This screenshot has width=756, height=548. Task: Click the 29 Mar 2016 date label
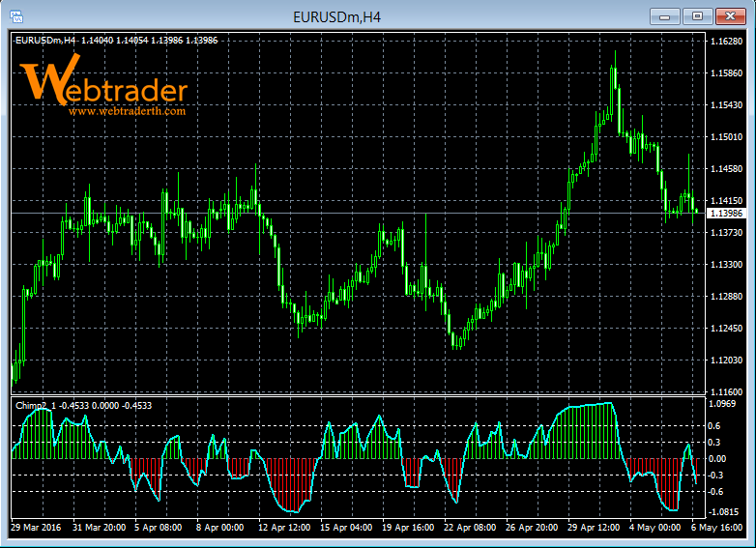point(36,528)
